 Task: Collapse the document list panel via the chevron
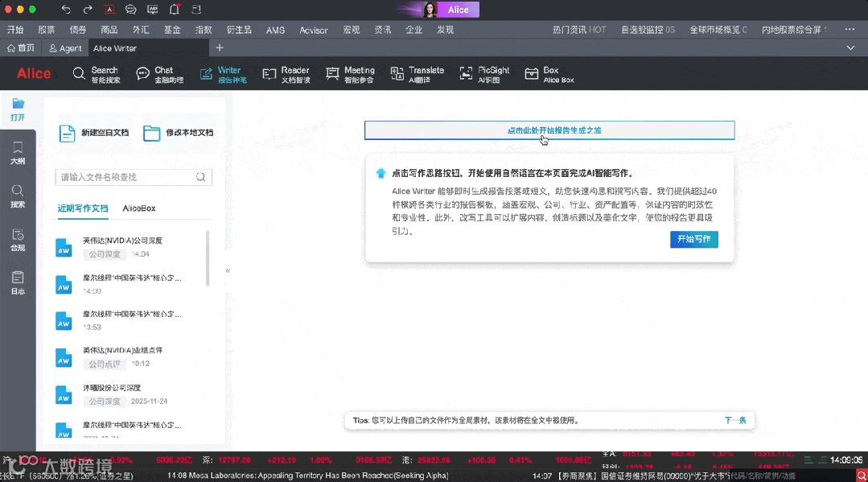tap(228, 271)
